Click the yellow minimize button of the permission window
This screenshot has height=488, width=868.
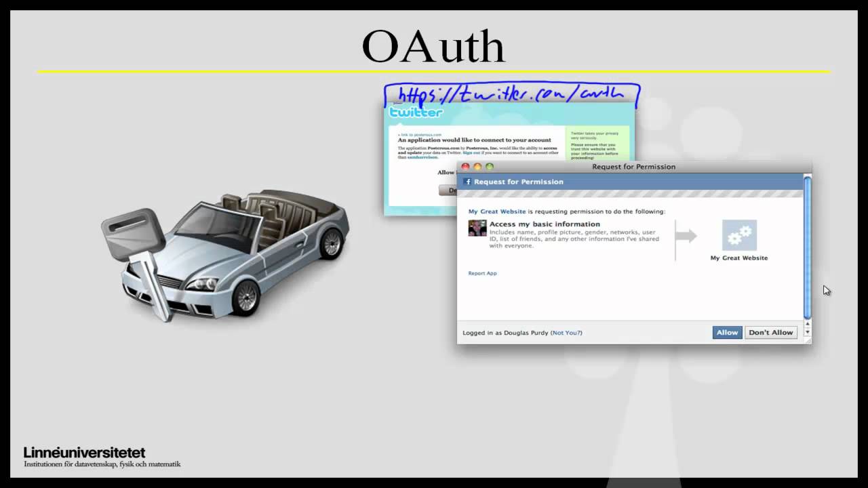477,166
